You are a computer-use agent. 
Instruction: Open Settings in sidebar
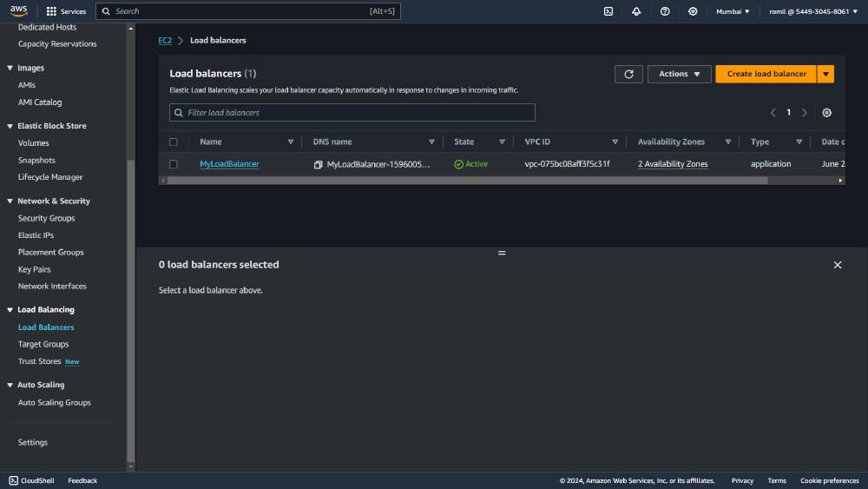33,442
